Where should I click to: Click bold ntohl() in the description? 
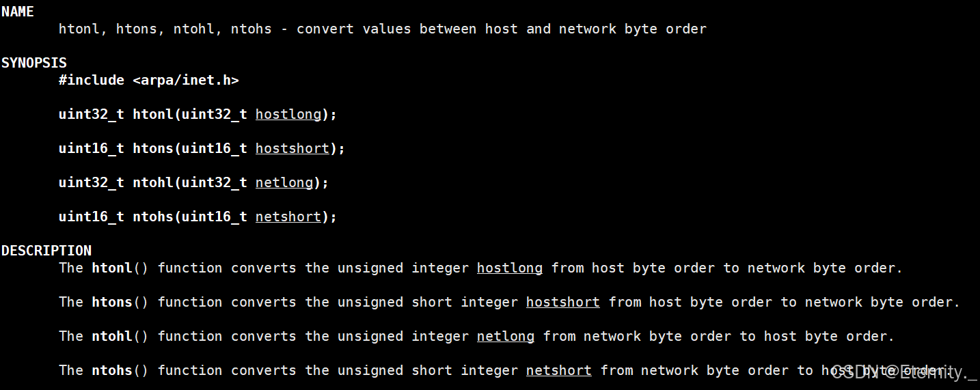click(x=120, y=336)
